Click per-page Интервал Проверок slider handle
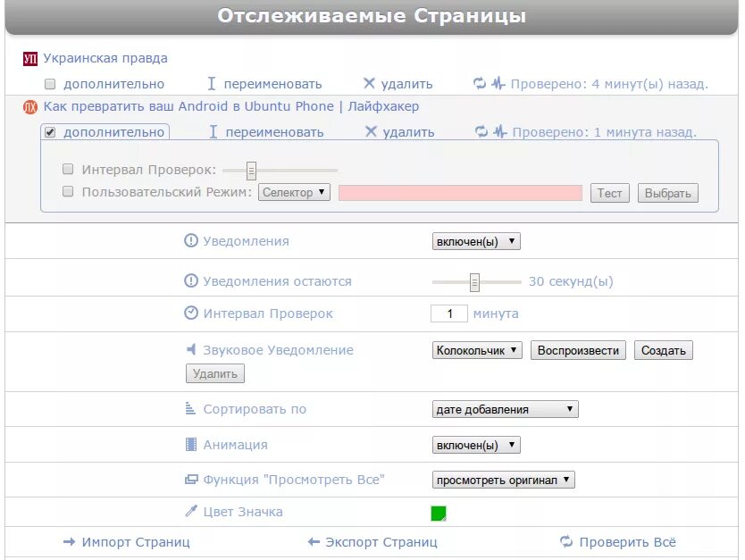The height and width of the screenshot is (560, 745). (251, 171)
